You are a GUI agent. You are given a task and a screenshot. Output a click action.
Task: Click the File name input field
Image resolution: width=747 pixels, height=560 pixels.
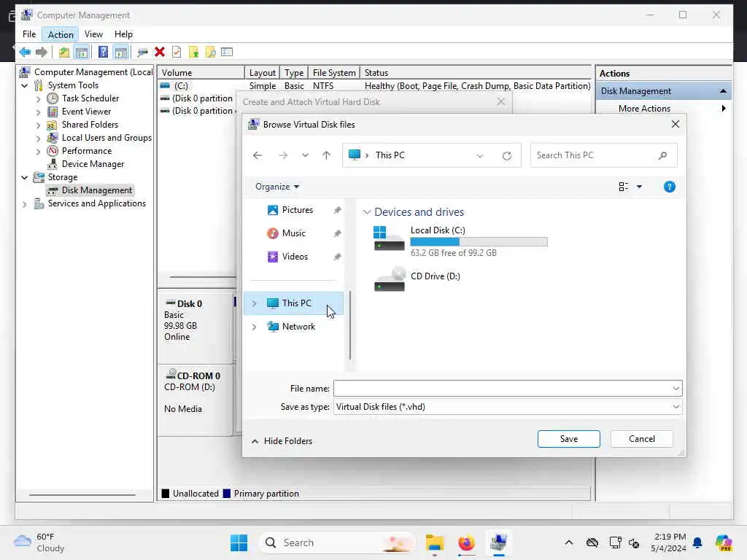click(x=502, y=389)
